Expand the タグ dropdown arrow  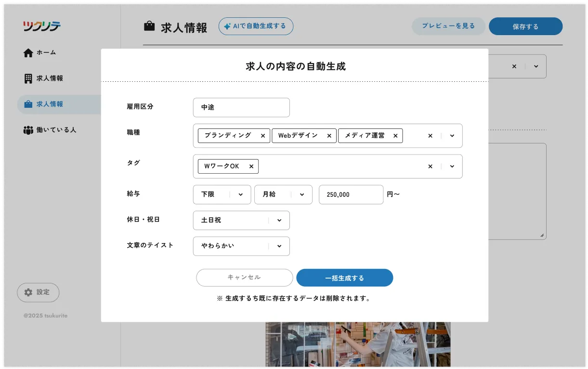point(452,166)
